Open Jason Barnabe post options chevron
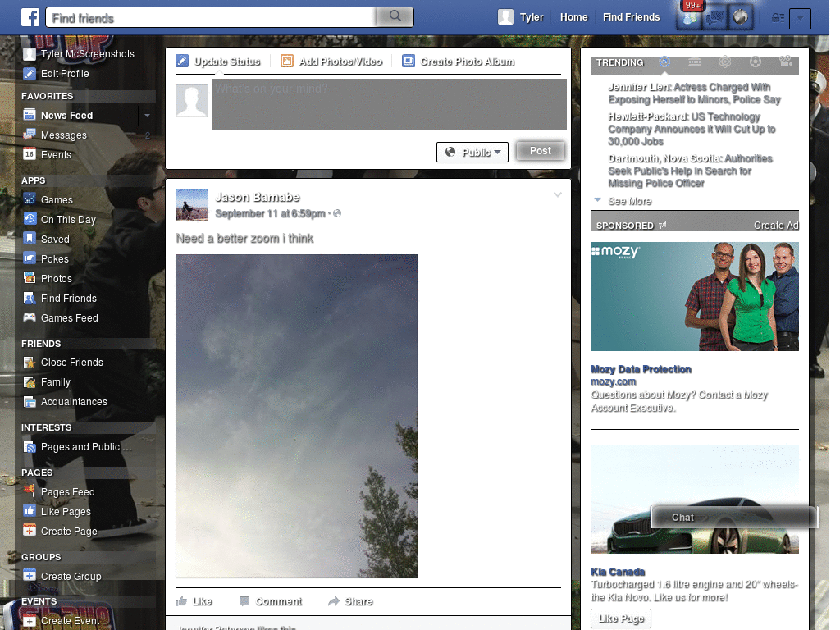840x630 pixels. pos(558,194)
